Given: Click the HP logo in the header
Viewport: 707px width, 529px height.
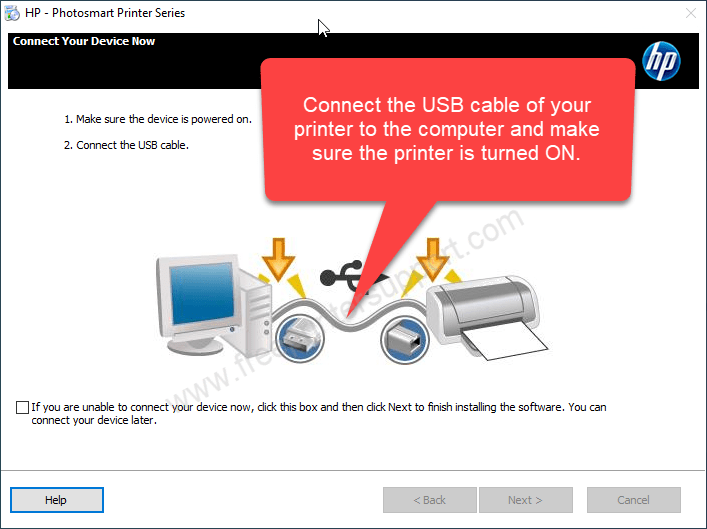Looking at the screenshot, I should [661, 61].
